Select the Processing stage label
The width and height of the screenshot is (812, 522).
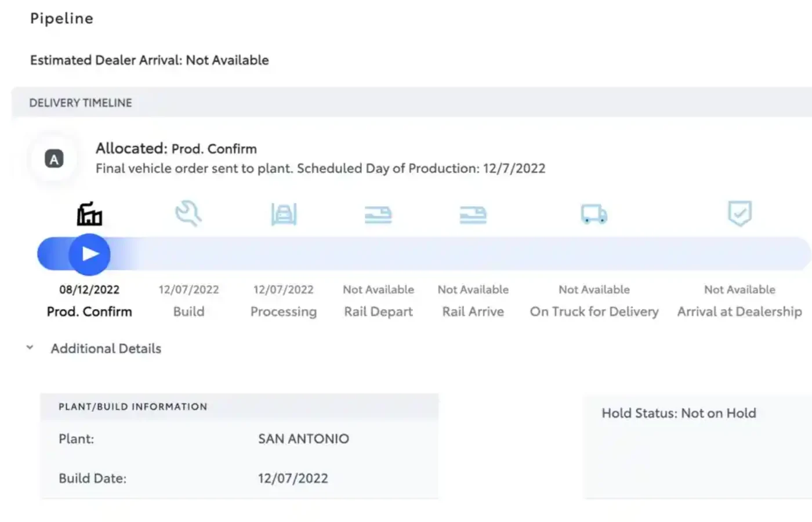pyautogui.click(x=284, y=311)
